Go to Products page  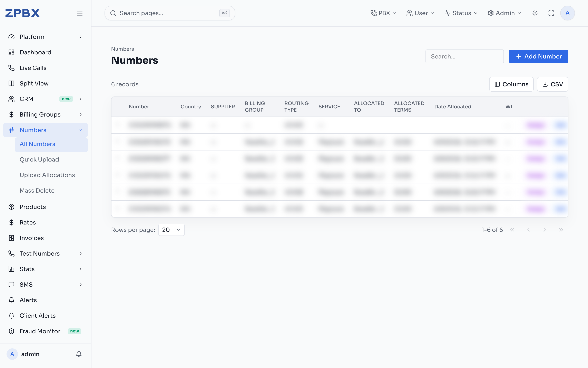tap(46, 207)
